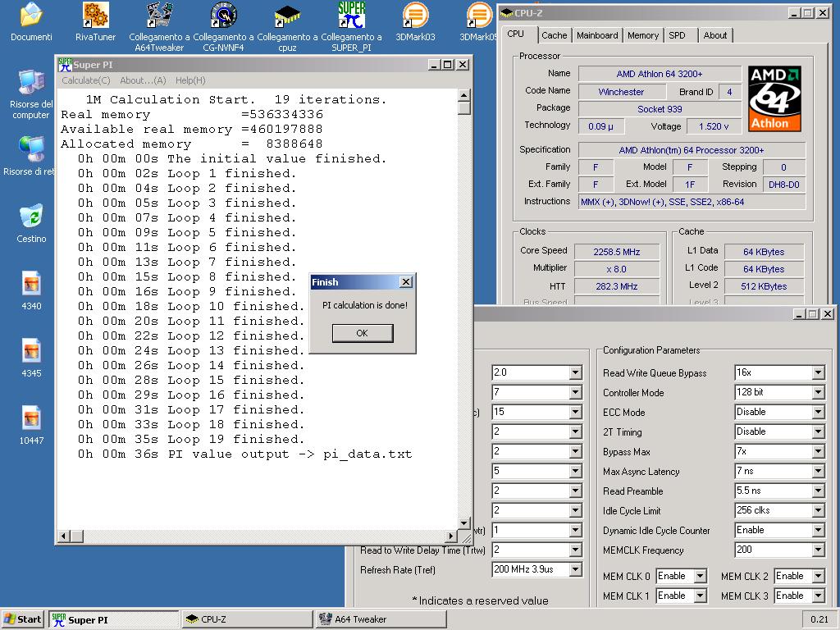The height and width of the screenshot is (630, 840).
Task: Click the AMD Athlon 64 logo
Action: tap(774, 98)
